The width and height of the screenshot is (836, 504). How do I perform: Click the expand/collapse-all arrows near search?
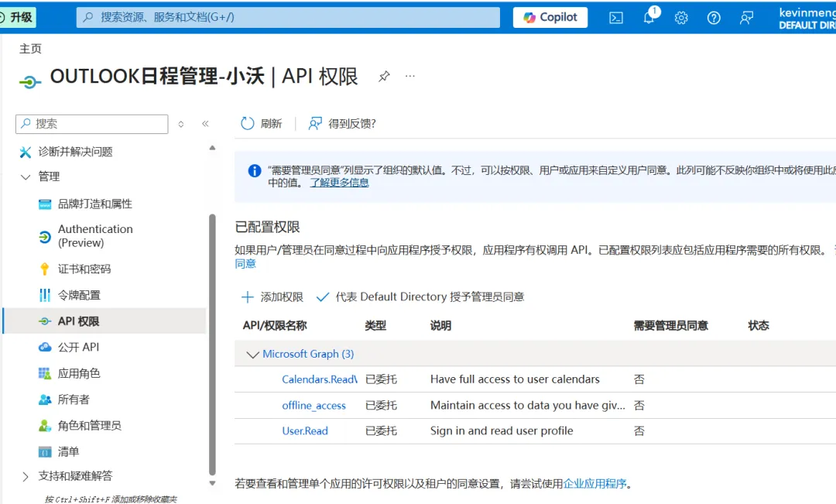tap(180, 124)
